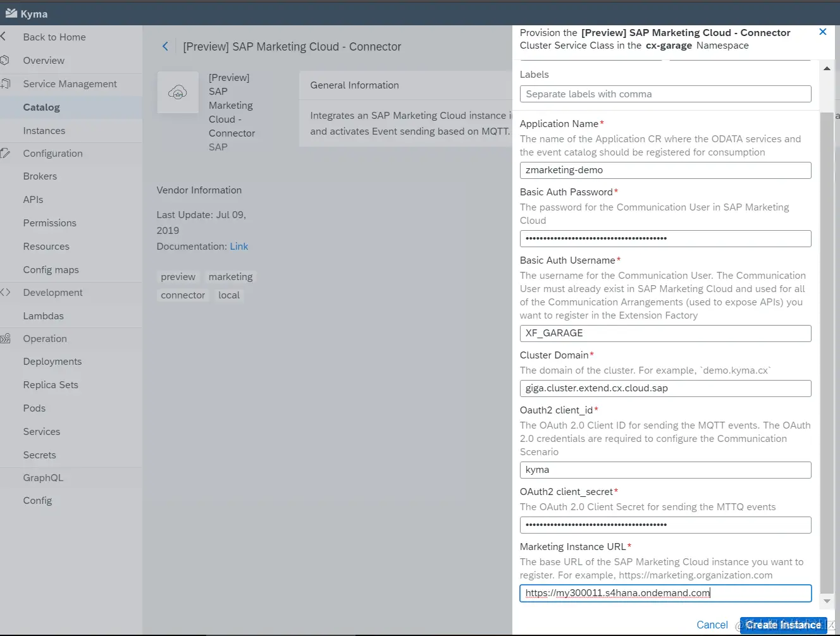This screenshot has width=840, height=636.
Task: Open Deployments in the sidebar
Action: coord(52,361)
